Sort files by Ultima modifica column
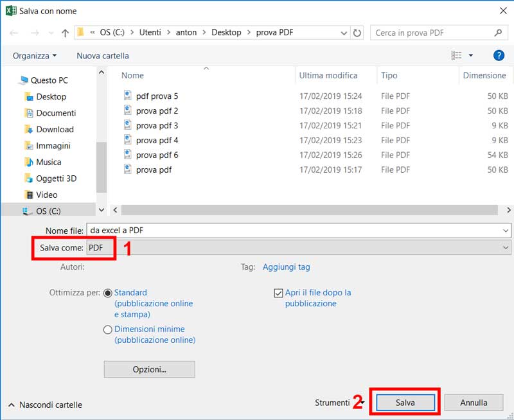Screen dimensions: 514x420 (328, 75)
